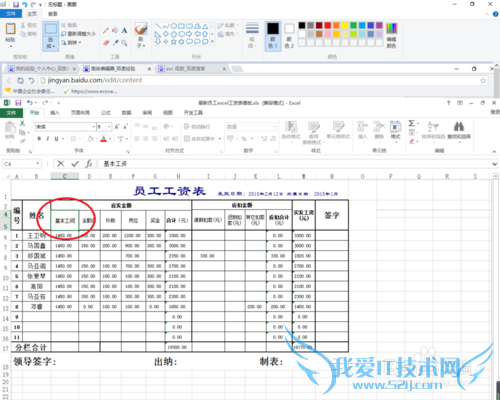Click browser reload icon
Viewport: 500px width, 400px height.
(20, 80)
